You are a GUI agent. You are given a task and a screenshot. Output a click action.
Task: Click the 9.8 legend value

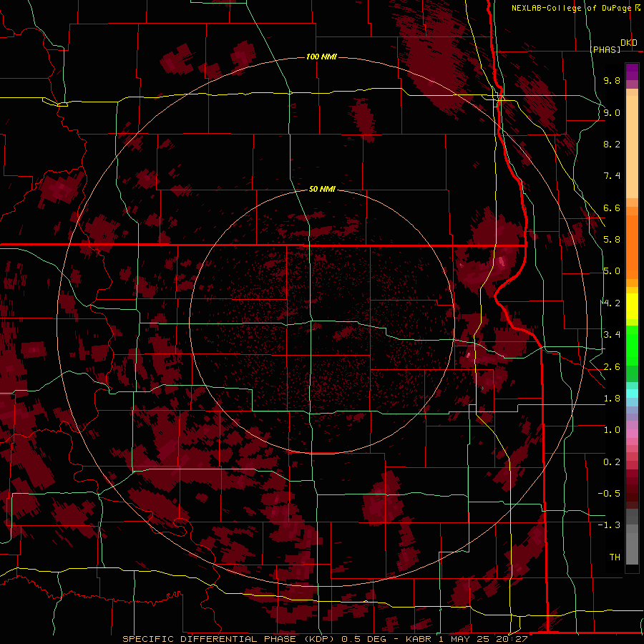point(612,80)
